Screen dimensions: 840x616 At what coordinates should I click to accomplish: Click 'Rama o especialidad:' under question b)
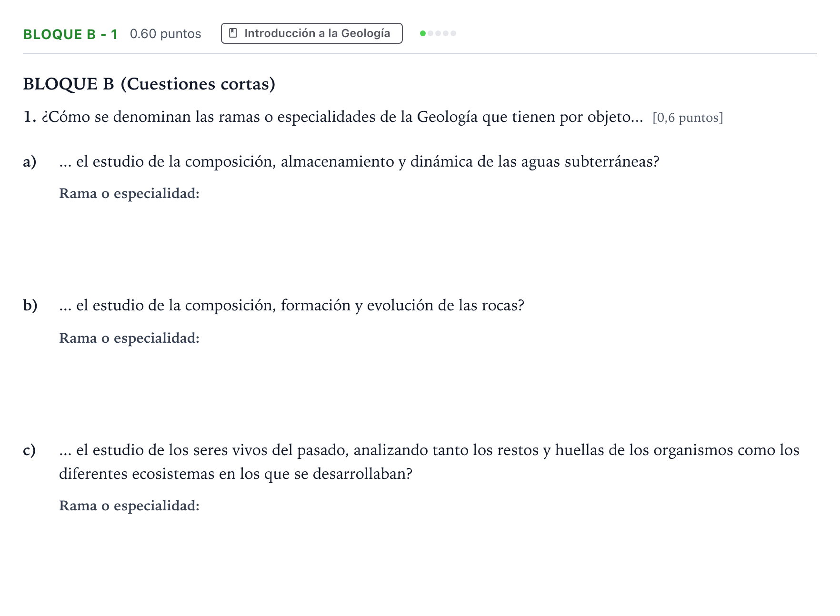pyautogui.click(x=129, y=338)
